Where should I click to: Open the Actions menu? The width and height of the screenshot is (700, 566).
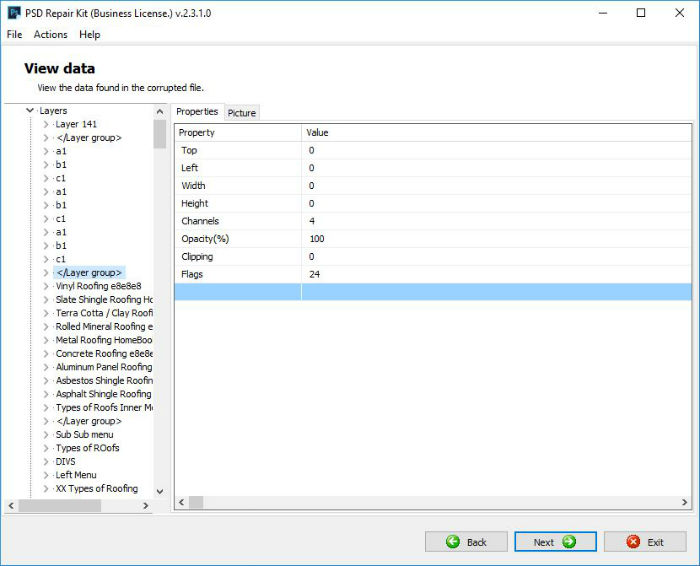[x=50, y=34]
